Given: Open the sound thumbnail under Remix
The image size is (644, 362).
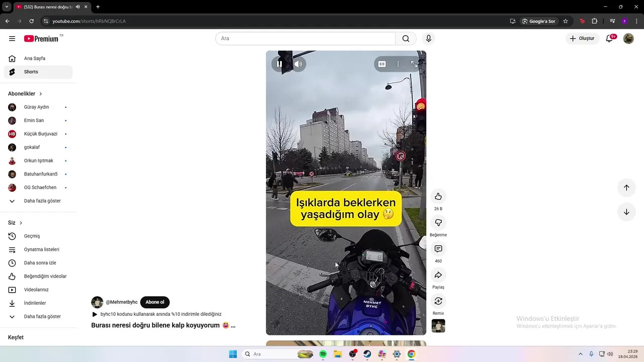Looking at the screenshot, I should pyautogui.click(x=438, y=326).
